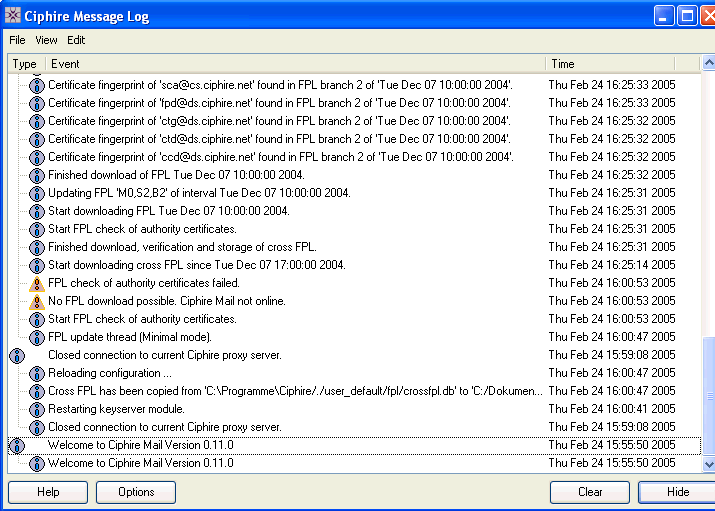Select text 'Reloading configuration ...'
This screenshot has width=715, height=511.
point(110,373)
